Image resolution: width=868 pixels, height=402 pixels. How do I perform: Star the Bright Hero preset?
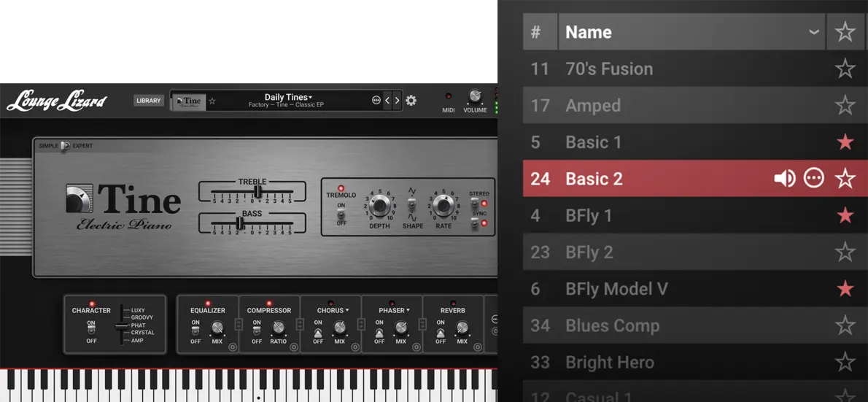[x=845, y=362]
